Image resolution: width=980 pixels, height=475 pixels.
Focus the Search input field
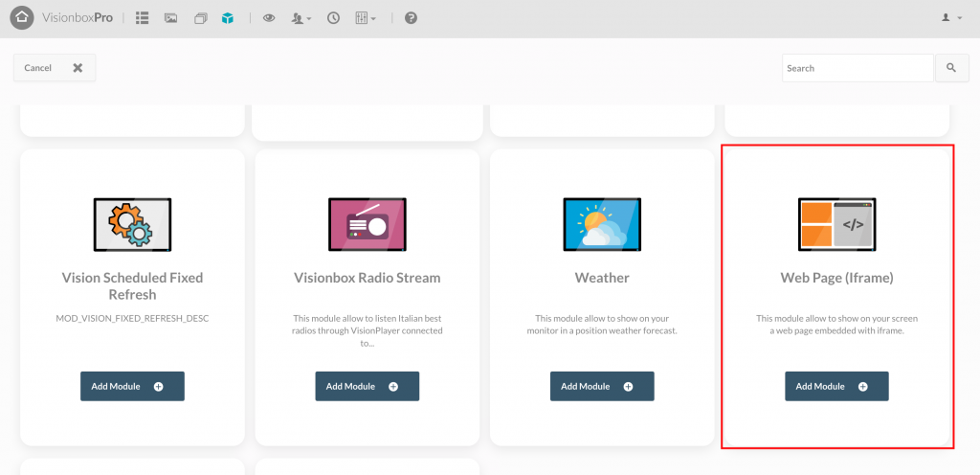pyautogui.click(x=857, y=68)
